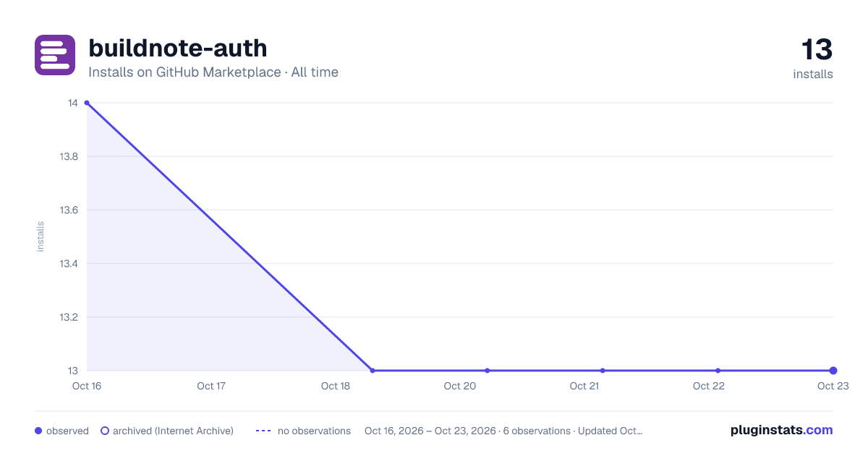The image size is (868, 456).
Task: Click the y-axis value '13.6'
Action: pyautogui.click(x=69, y=210)
